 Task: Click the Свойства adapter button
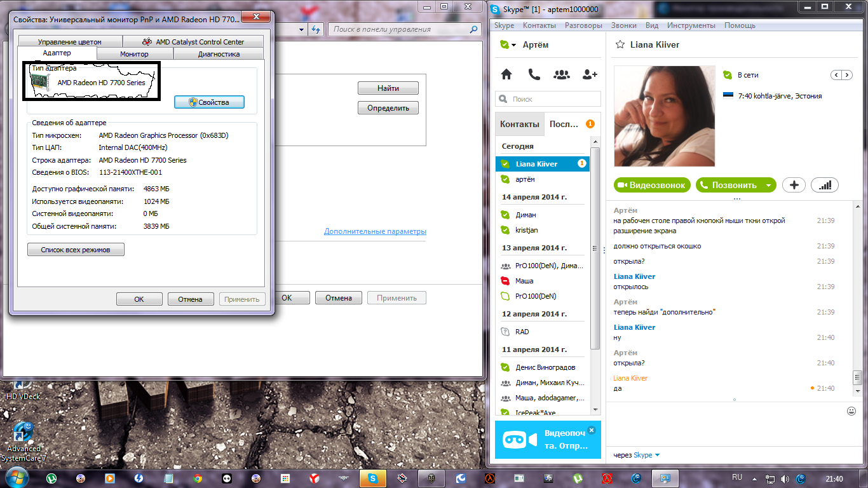pyautogui.click(x=209, y=102)
